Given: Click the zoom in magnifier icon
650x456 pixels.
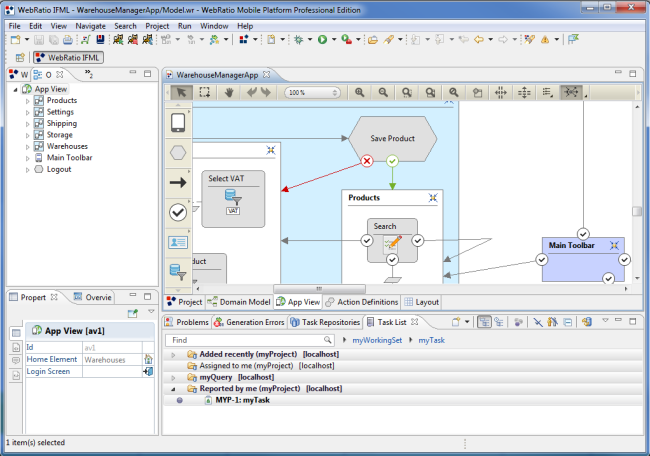Looking at the screenshot, I should click(x=359, y=92).
